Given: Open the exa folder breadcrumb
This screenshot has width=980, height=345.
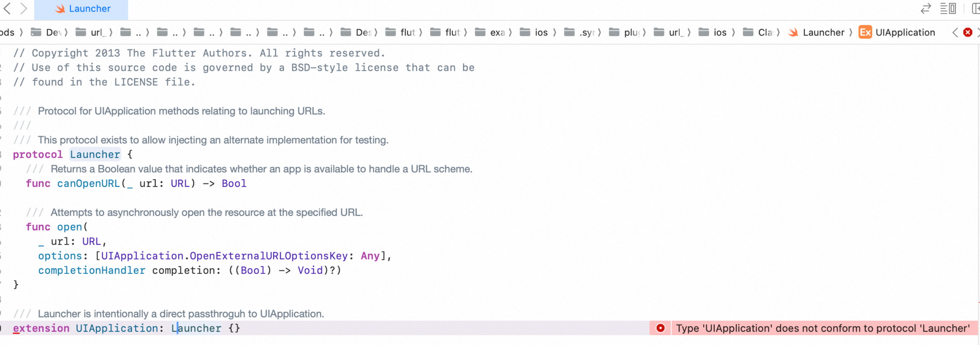Looking at the screenshot, I should (490, 32).
